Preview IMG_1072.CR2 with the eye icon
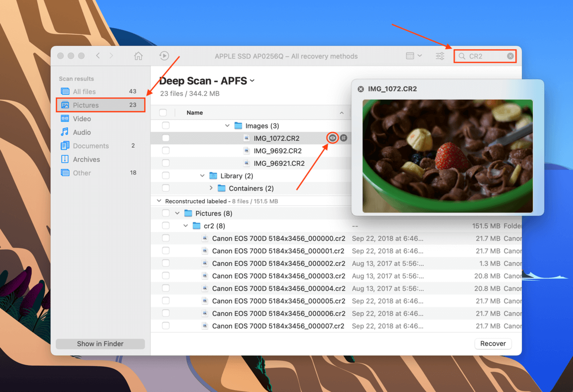This screenshot has height=392, width=573. 332,138
